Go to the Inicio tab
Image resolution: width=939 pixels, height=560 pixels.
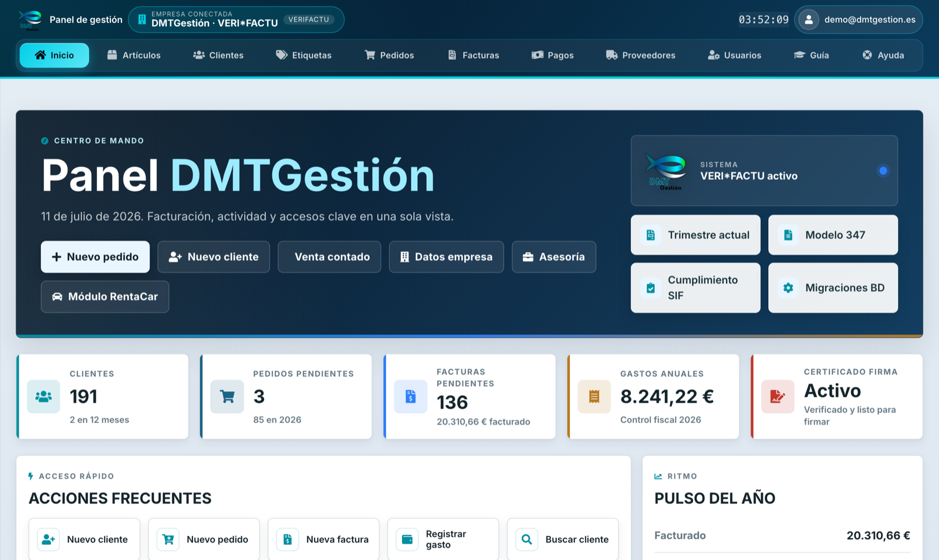coord(55,55)
